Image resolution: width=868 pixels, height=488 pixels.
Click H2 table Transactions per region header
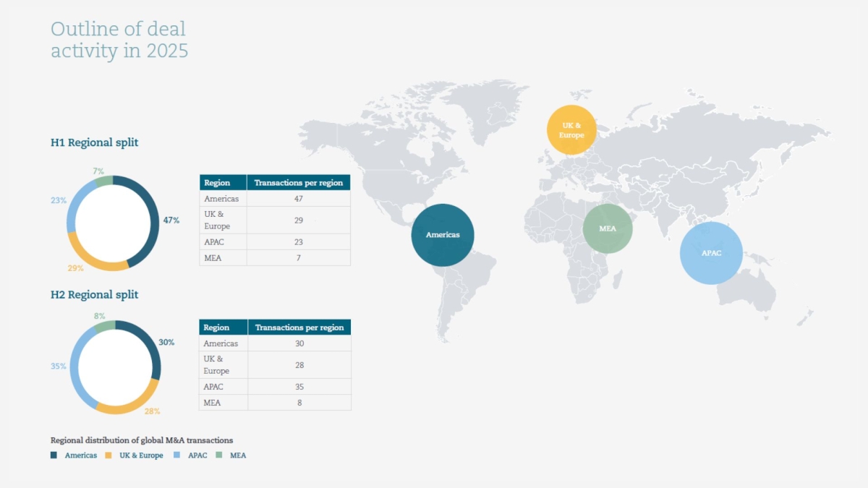click(299, 328)
